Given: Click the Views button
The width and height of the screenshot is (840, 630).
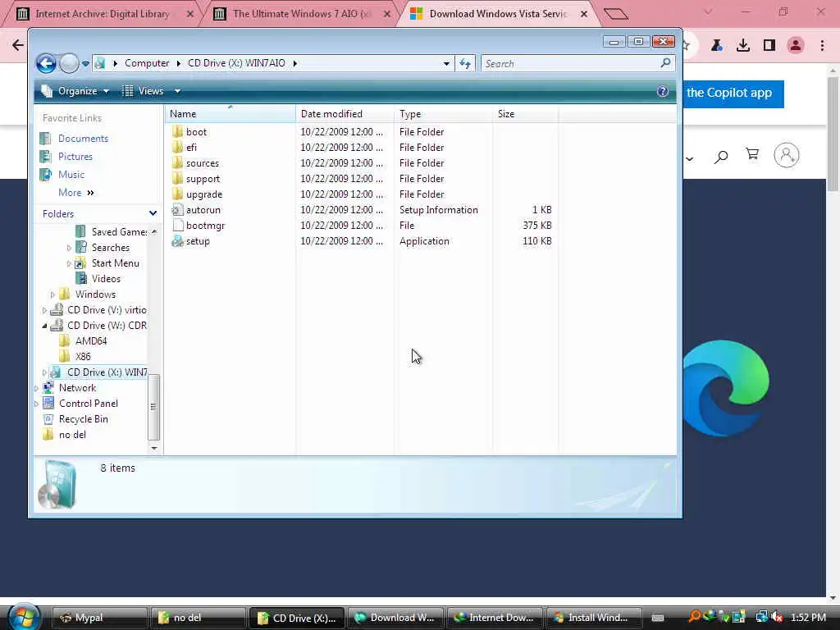Looking at the screenshot, I should pyautogui.click(x=143, y=91).
